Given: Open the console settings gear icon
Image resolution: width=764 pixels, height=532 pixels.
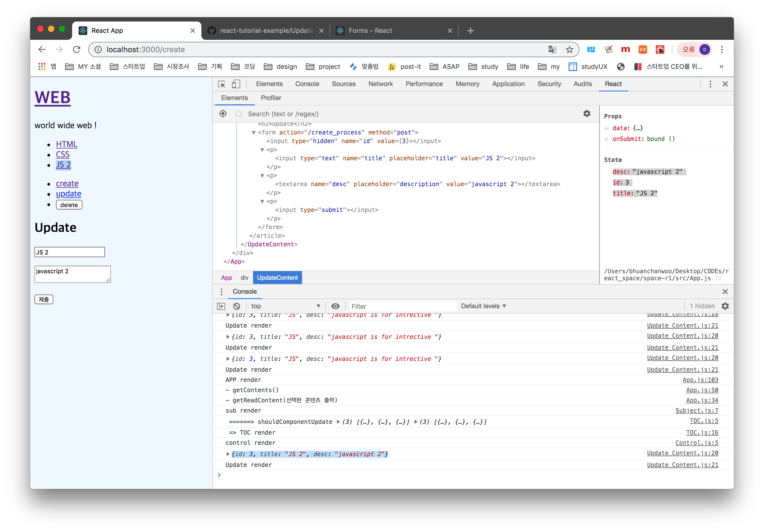Looking at the screenshot, I should pyautogui.click(x=725, y=306).
